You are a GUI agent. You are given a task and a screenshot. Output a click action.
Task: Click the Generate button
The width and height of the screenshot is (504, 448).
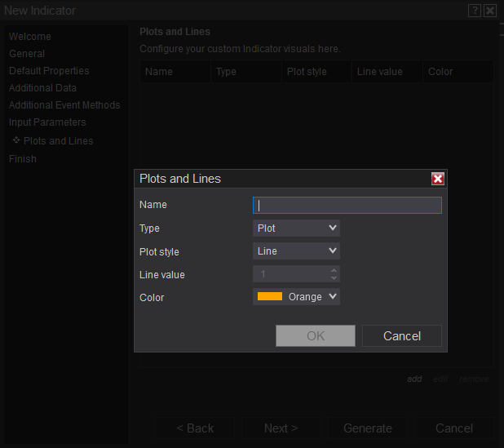pyautogui.click(x=368, y=428)
